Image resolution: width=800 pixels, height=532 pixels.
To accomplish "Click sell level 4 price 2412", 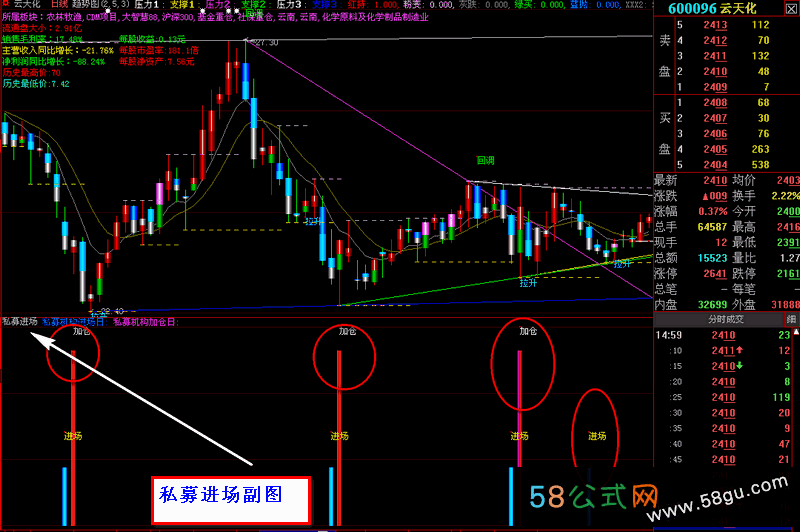I will coord(715,40).
